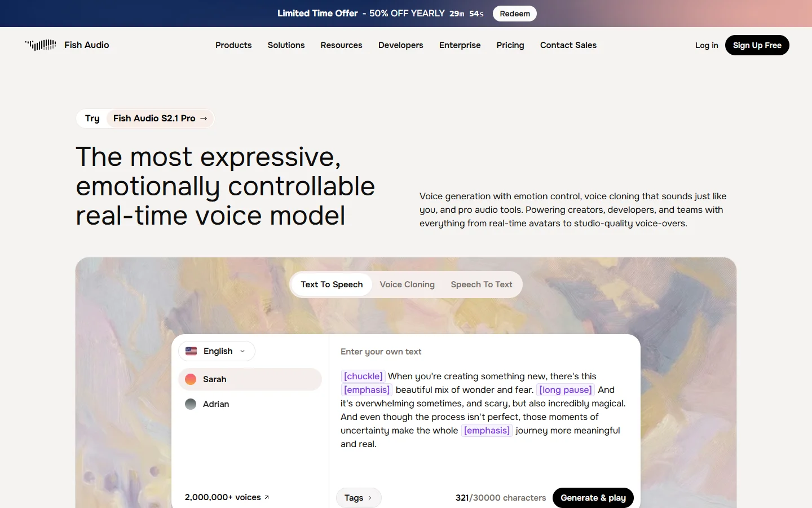
Task: Open the Products menu
Action: coord(233,45)
